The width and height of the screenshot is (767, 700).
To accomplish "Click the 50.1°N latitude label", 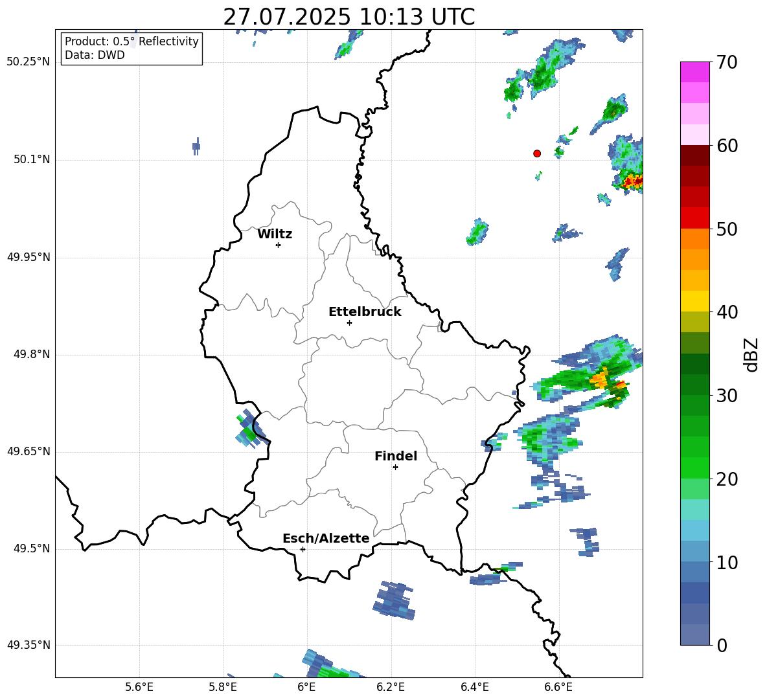I will tap(32, 160).
